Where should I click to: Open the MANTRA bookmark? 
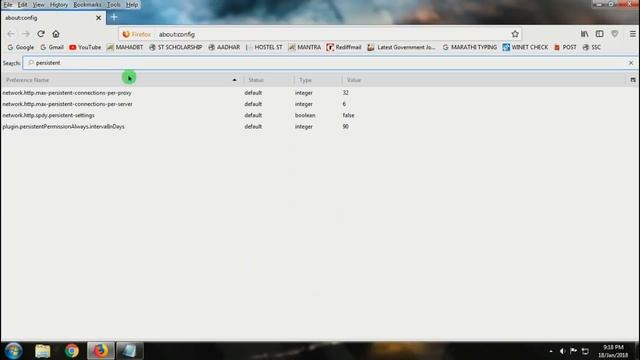pos(304,47)
